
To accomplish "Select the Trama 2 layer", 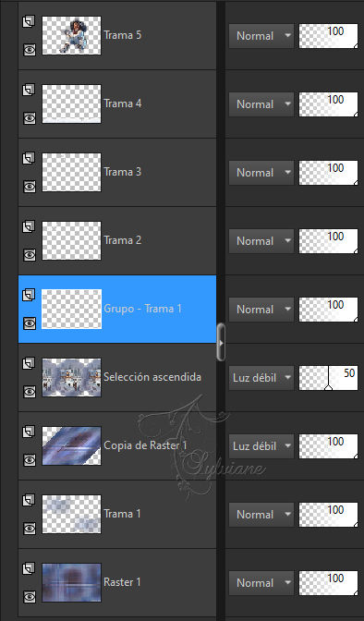I will click(x=117, y=240).
